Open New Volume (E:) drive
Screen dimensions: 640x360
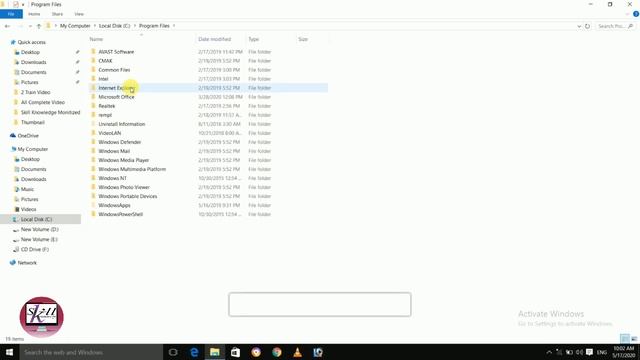pos(39,240)
